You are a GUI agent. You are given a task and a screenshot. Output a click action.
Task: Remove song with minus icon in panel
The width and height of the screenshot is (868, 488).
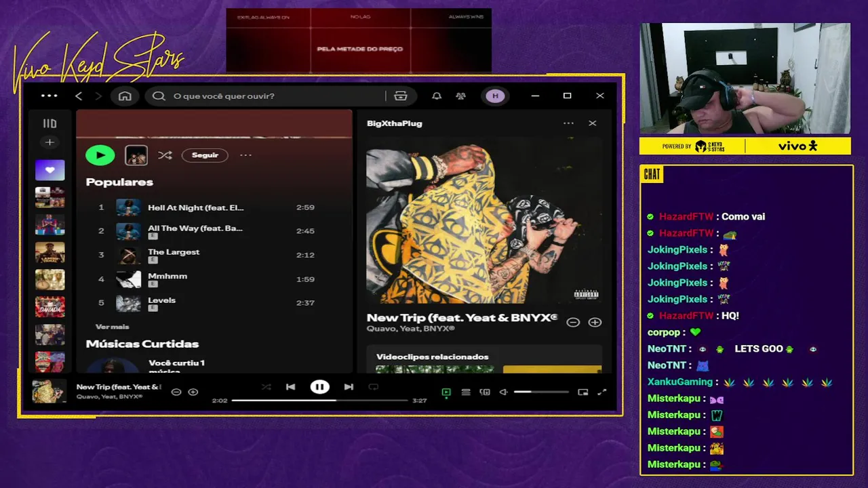click(573, 323)
